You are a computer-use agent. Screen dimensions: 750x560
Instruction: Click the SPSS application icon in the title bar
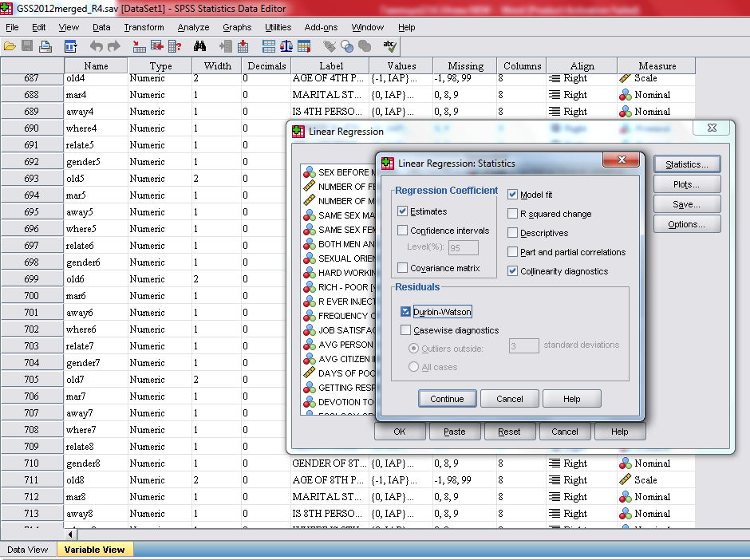(6, 9)
